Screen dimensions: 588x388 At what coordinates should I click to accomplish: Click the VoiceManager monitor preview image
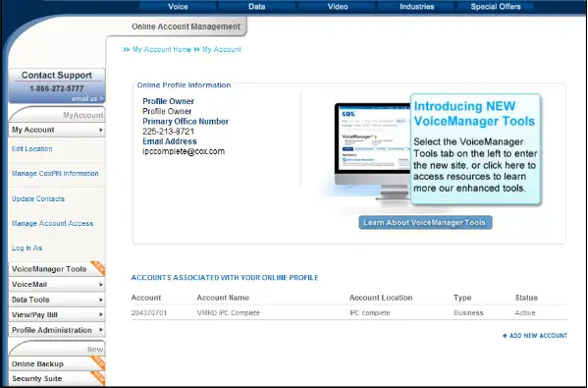click(x=373, y=150)
